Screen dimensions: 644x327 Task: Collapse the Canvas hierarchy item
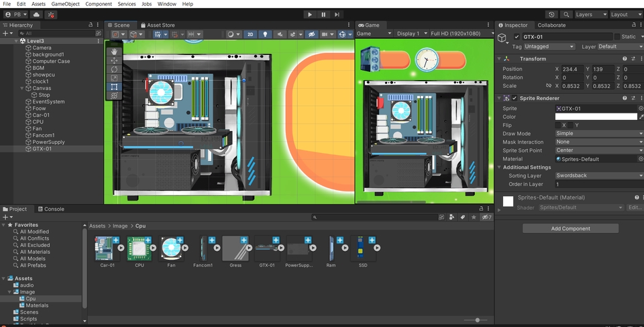pos(21,88)
